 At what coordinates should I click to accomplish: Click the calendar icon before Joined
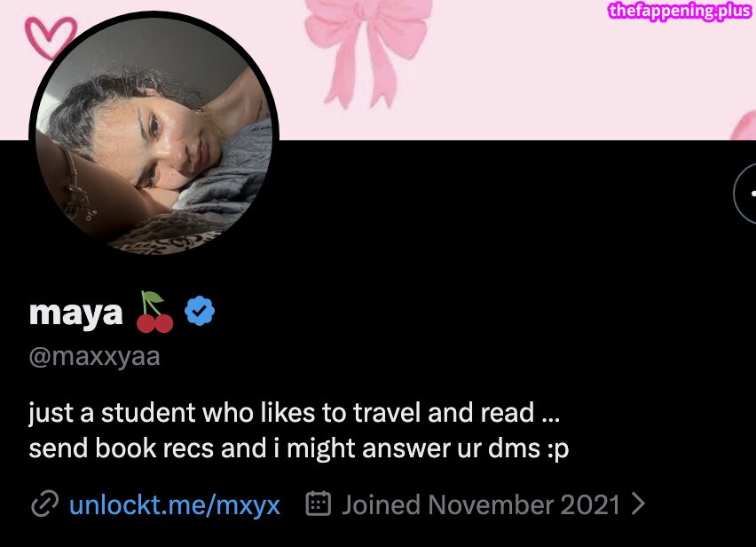tap(319, 503)
